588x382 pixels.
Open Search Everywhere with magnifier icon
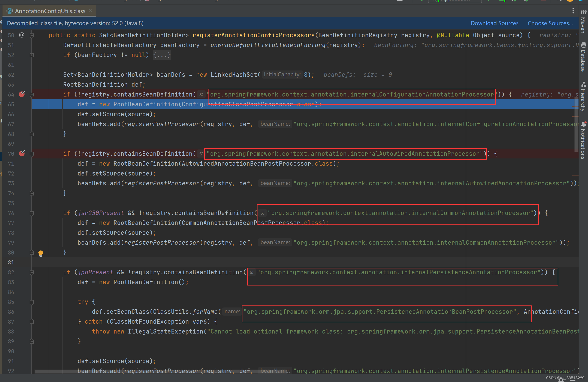tap(559, 1)
